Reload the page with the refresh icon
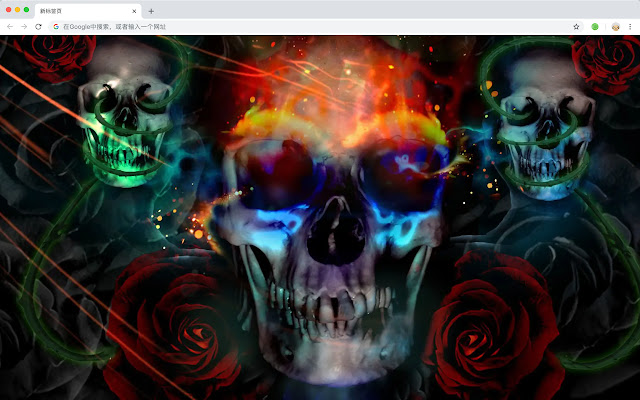Viewport: 640px width, 400px height. click(38, 27)
